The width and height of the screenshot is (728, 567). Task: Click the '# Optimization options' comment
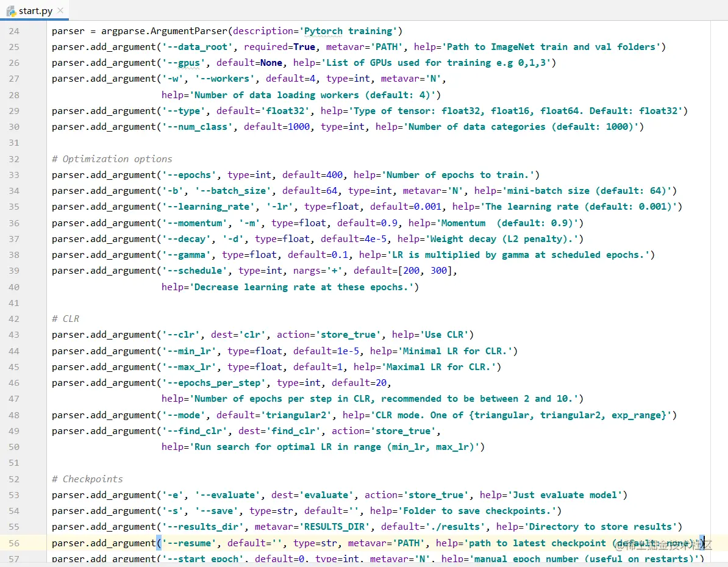[x=112, y=159]
